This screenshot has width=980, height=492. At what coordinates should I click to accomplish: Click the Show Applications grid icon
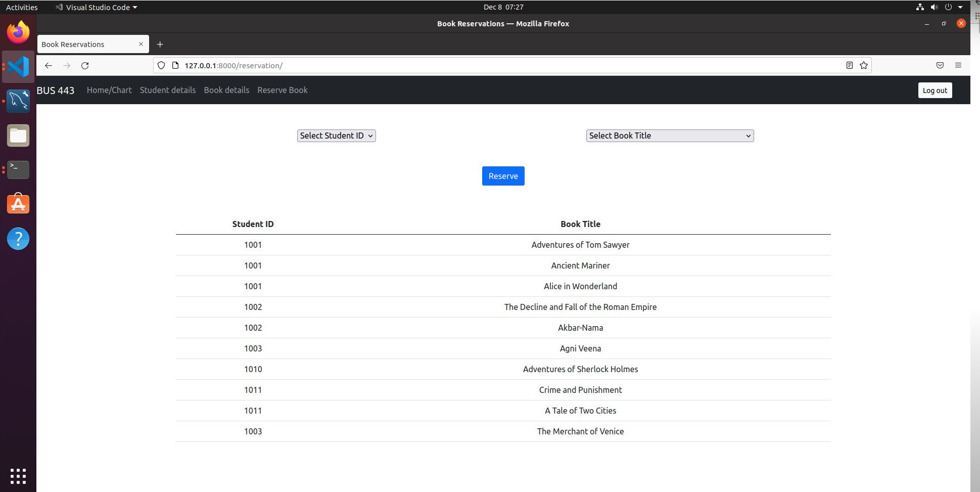point(18,476)
